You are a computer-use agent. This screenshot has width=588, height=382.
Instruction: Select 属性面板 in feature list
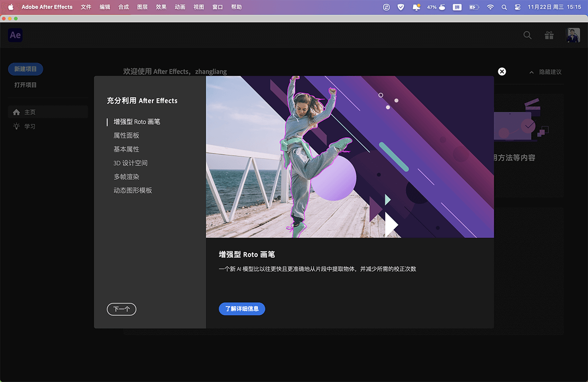pyautogui.click(x=126, y=135)
